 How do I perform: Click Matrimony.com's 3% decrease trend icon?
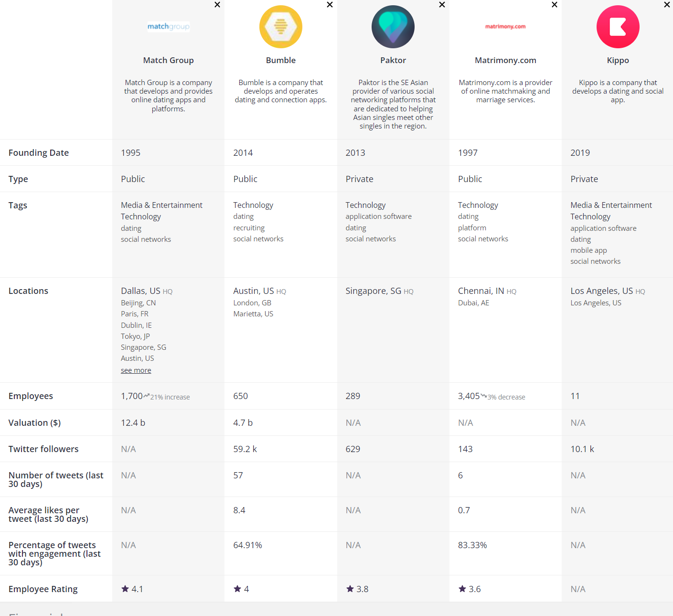(x=483, y=396)
